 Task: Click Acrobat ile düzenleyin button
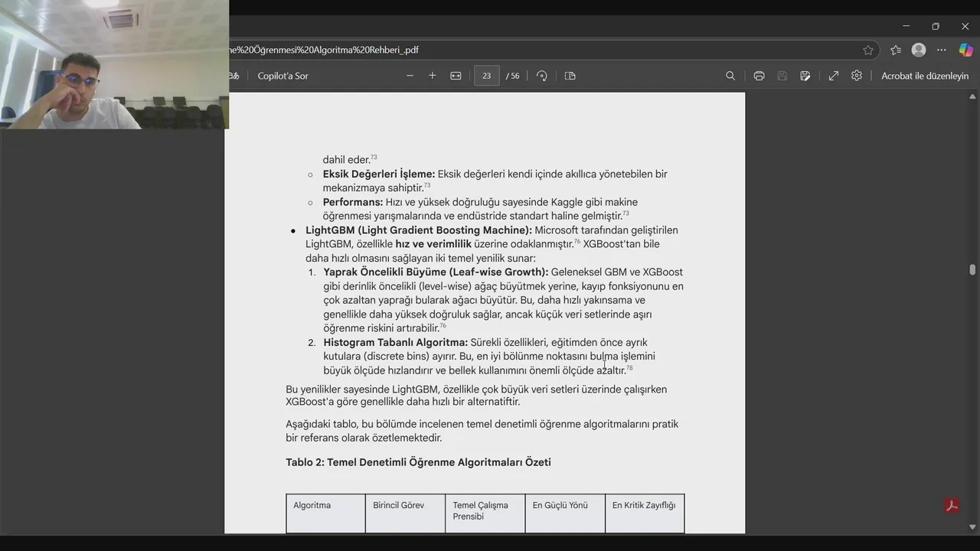[925, 76]
